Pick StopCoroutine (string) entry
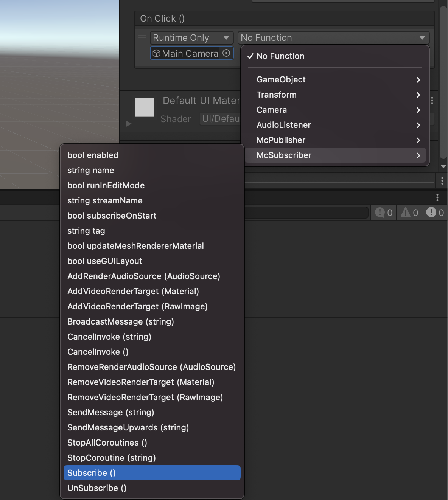Viewport: 448px width, 500px height. 152,458
